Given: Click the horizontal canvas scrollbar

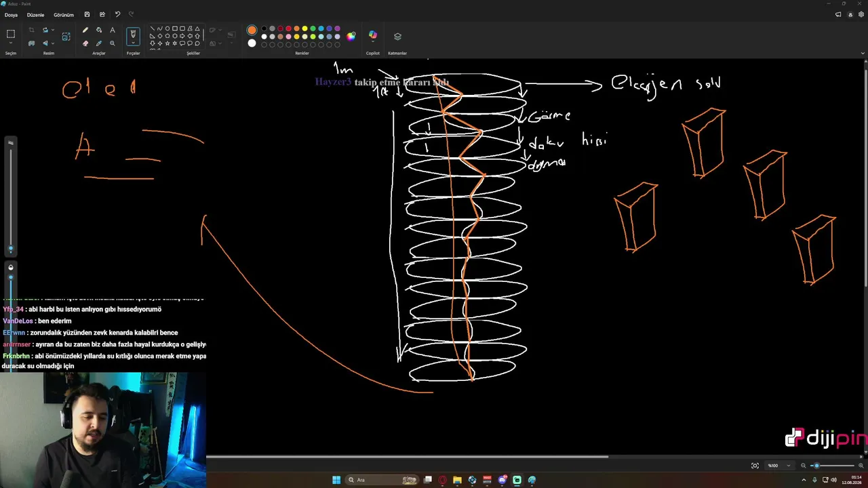Looking at the screenshot, I should tap(407, 456).
